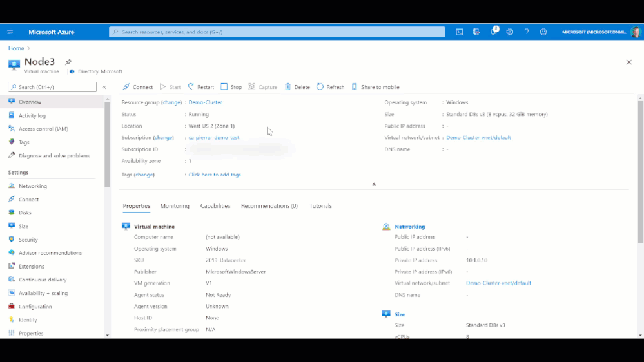Switch to the Monitoring tab
This screenshot has height=362, width=644.
pos(175,206)
